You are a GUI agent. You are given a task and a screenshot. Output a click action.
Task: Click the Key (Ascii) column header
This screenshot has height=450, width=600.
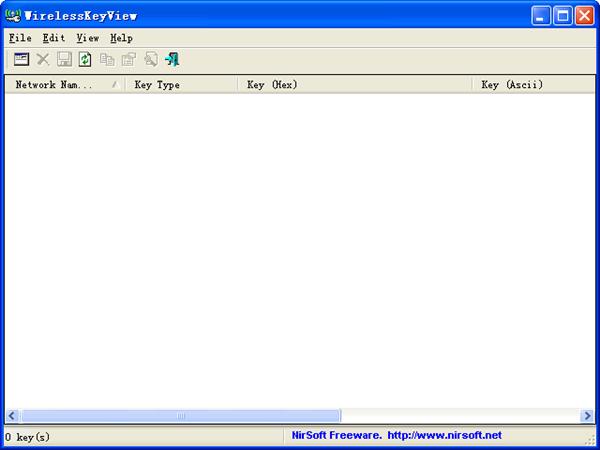coord(533,85)
